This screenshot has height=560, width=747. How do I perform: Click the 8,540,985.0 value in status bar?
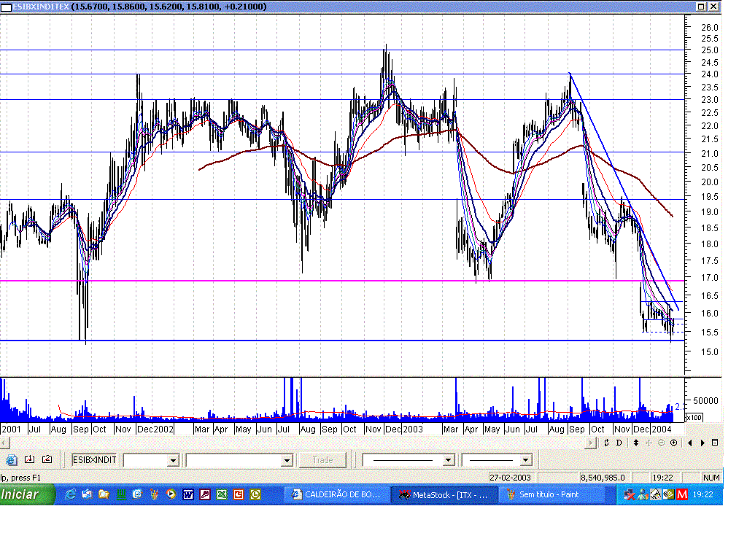click(x=603, y=478)
